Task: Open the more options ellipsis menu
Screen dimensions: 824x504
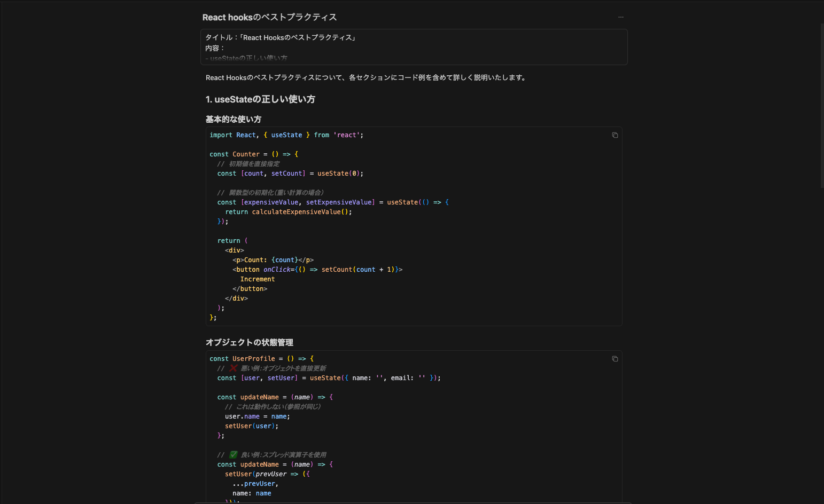Action: click(x=620, y=17)
